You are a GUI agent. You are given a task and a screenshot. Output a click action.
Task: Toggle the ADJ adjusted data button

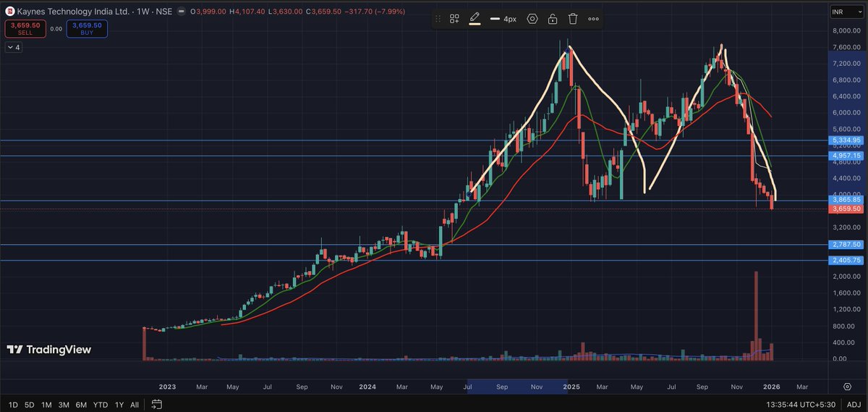pyautogui.click(x=852, y=405)
